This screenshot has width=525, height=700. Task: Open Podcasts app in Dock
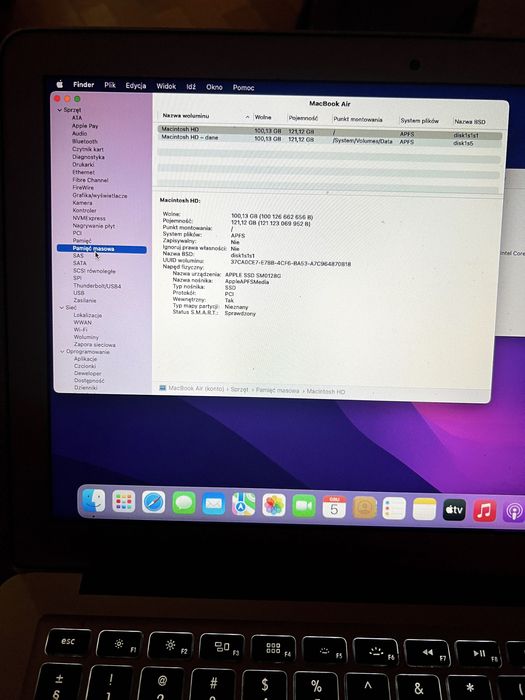513,512
